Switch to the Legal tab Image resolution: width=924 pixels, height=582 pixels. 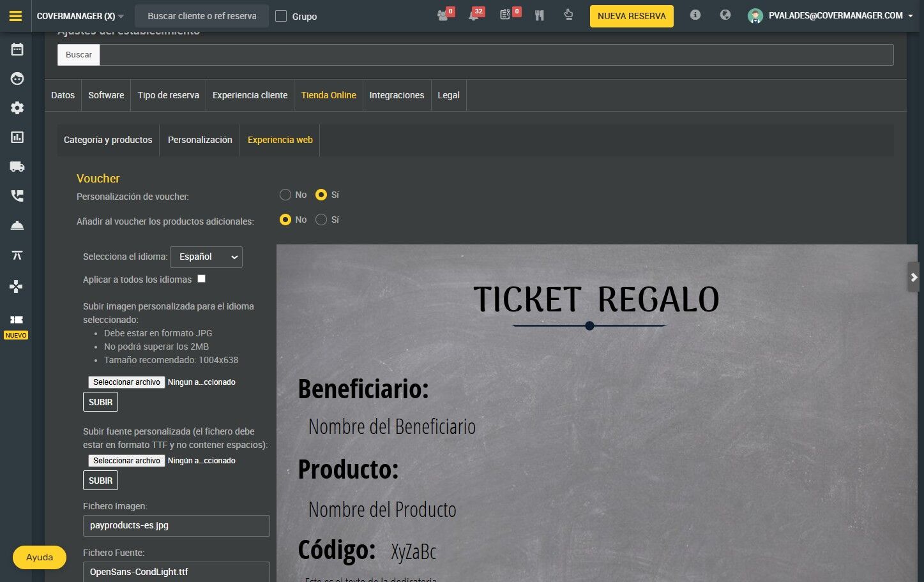[x=448, y=95]
